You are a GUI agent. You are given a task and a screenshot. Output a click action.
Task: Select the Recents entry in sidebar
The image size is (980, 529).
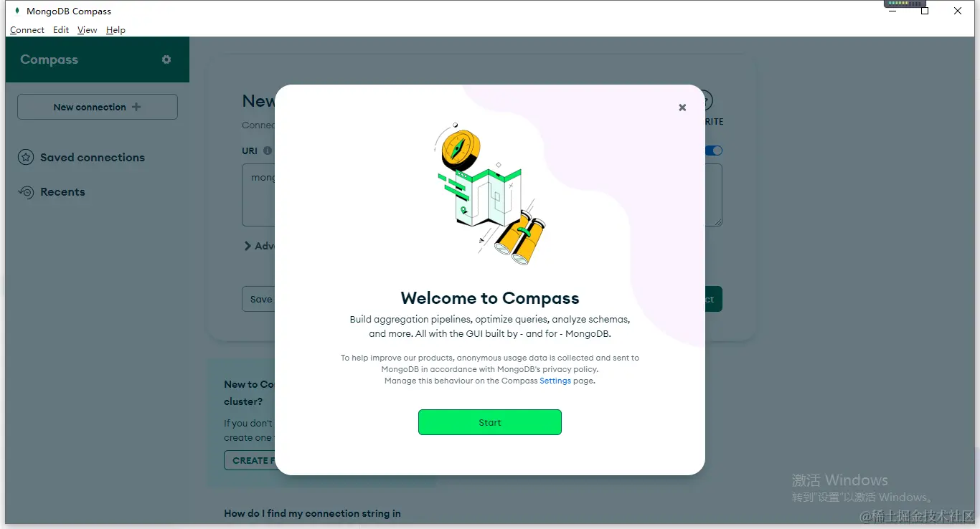tap(62, 192)
